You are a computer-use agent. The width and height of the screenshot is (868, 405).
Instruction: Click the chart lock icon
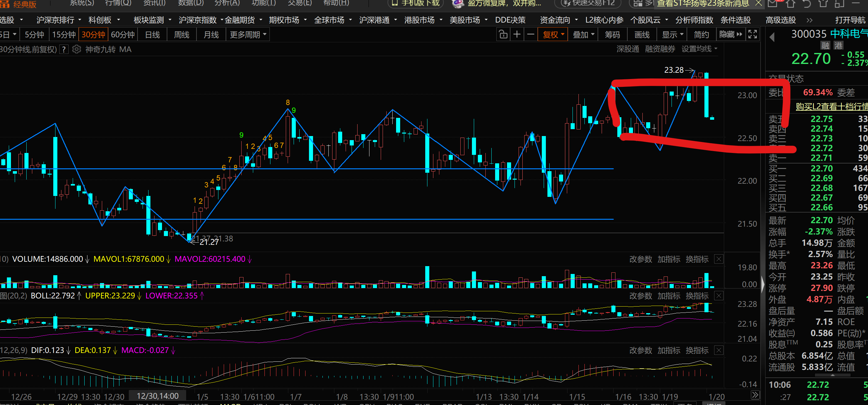[x=503, y=35]
